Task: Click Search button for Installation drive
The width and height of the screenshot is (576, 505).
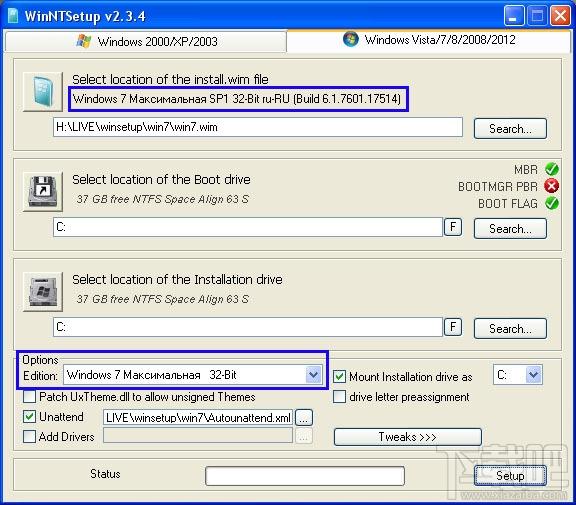Action: click(x=510, y=328)
